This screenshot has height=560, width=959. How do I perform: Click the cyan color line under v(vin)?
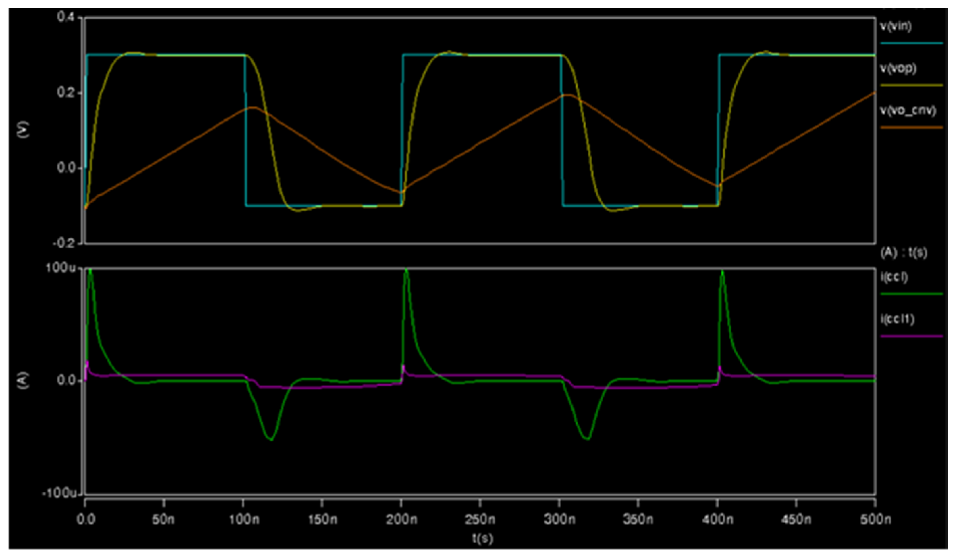tap(912, 43)
